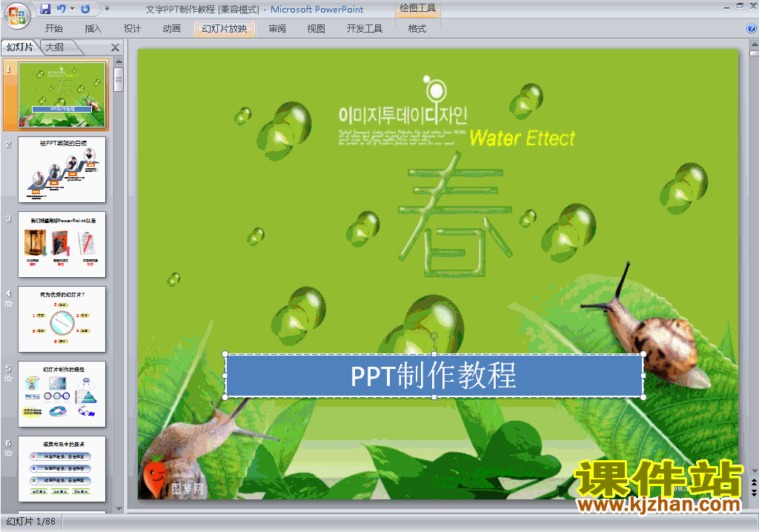Click 幻灯片 1/88 in the status bar
This screenshot has height=532, width=759.
31,522
